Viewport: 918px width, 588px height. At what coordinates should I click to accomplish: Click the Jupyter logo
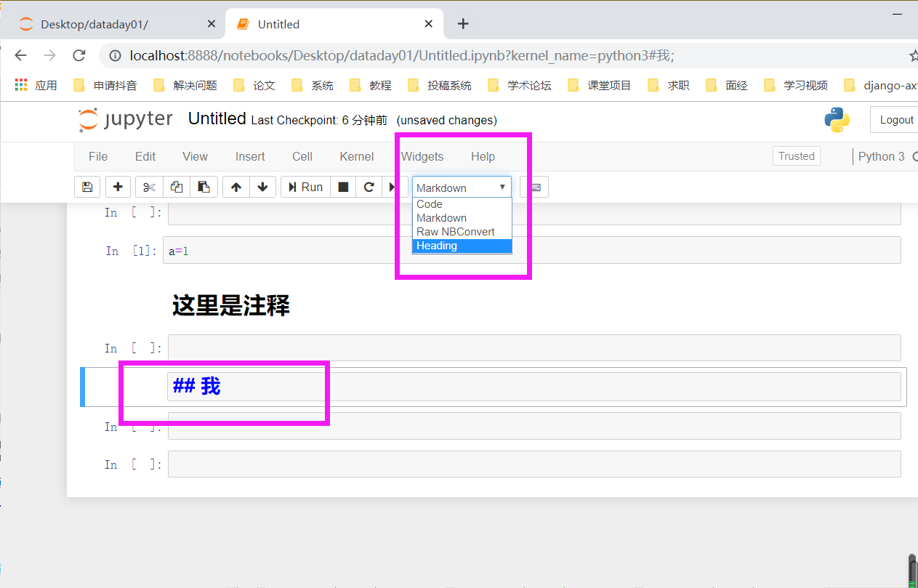pyautogui.click(x=126, y=120)
